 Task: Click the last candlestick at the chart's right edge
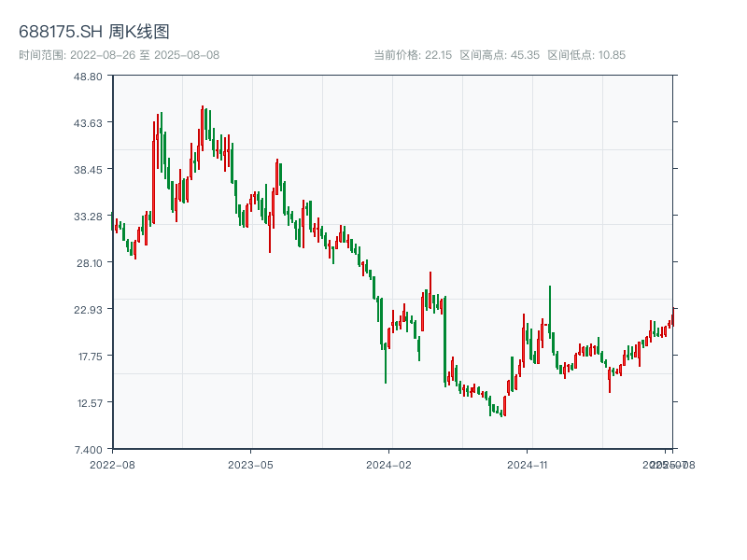672,317
